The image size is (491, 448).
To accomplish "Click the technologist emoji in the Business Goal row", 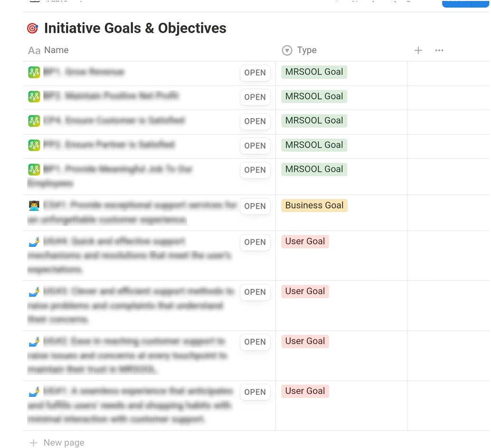I will 34,205.
